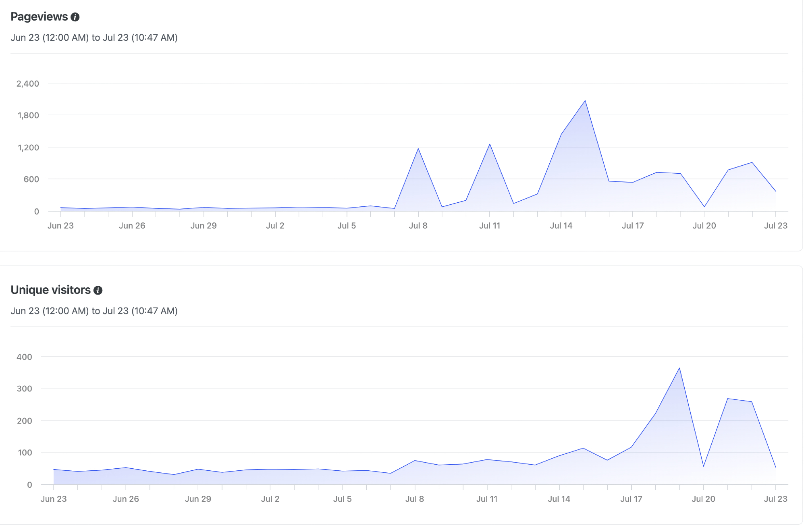Click the Jul 8 pageviews spike point
Screen dimensions: 806x532
(418, 149)
